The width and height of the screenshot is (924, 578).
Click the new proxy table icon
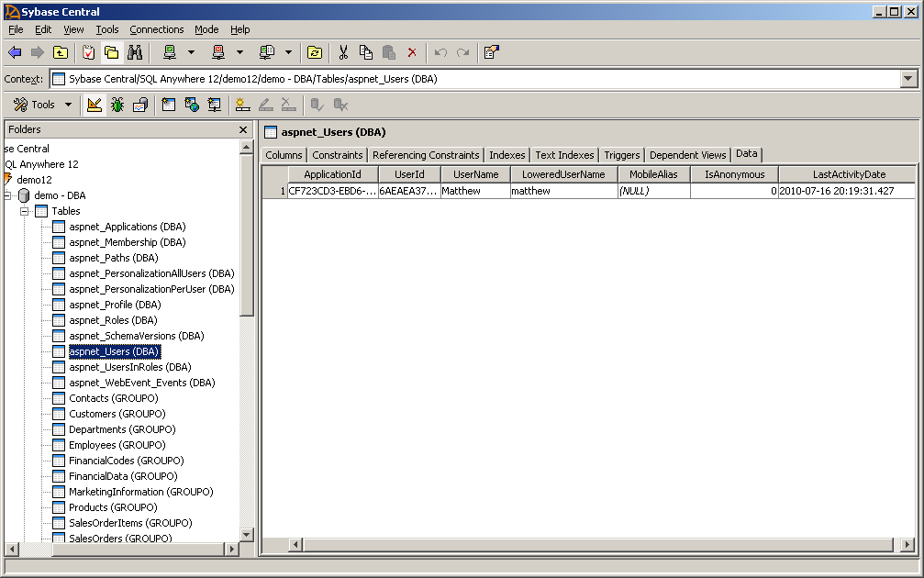pyautogui.click(x=215, y=105)
